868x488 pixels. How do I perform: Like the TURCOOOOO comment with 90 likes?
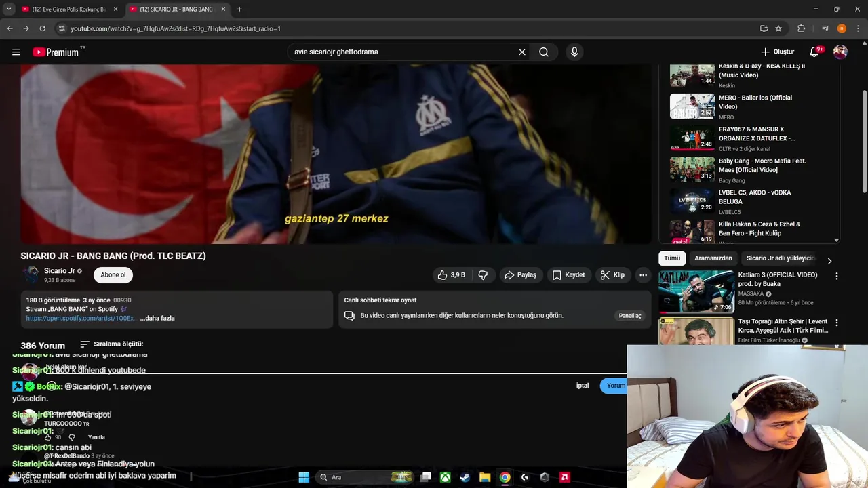[47, 437]
